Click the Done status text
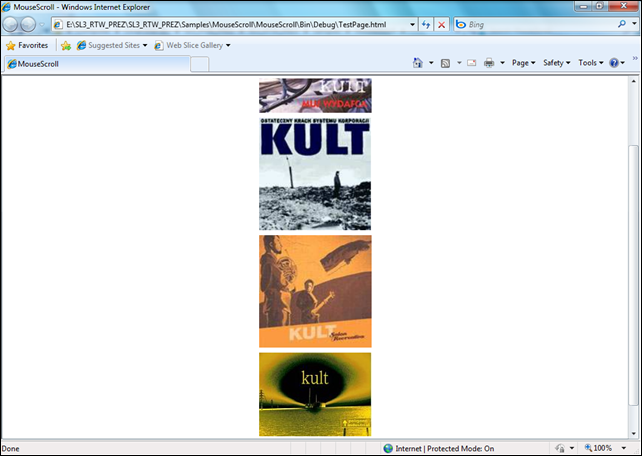This screenshot has width=642, height=456. pyautogui.click(x=11, y=449)
